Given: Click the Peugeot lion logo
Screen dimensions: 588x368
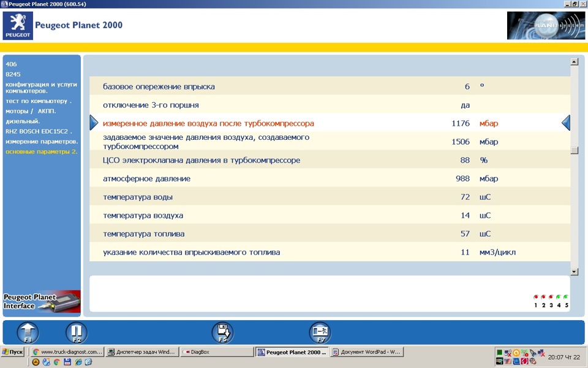Looking at the screenshot, I should (18, 26).
